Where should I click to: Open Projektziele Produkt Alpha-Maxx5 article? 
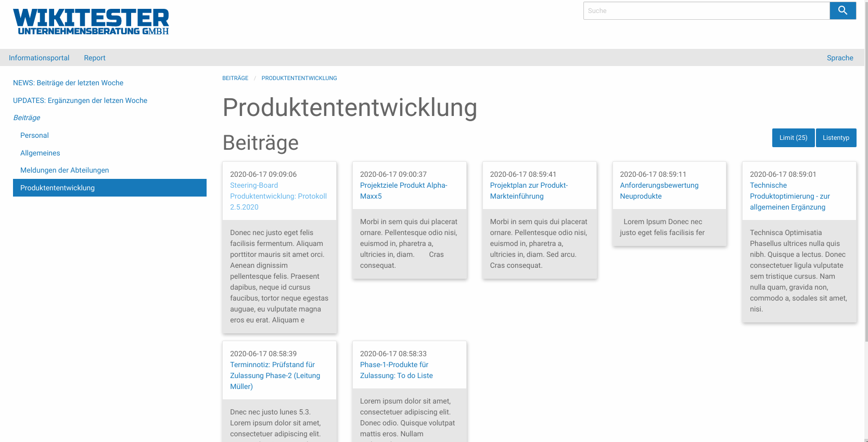point(403,190)
